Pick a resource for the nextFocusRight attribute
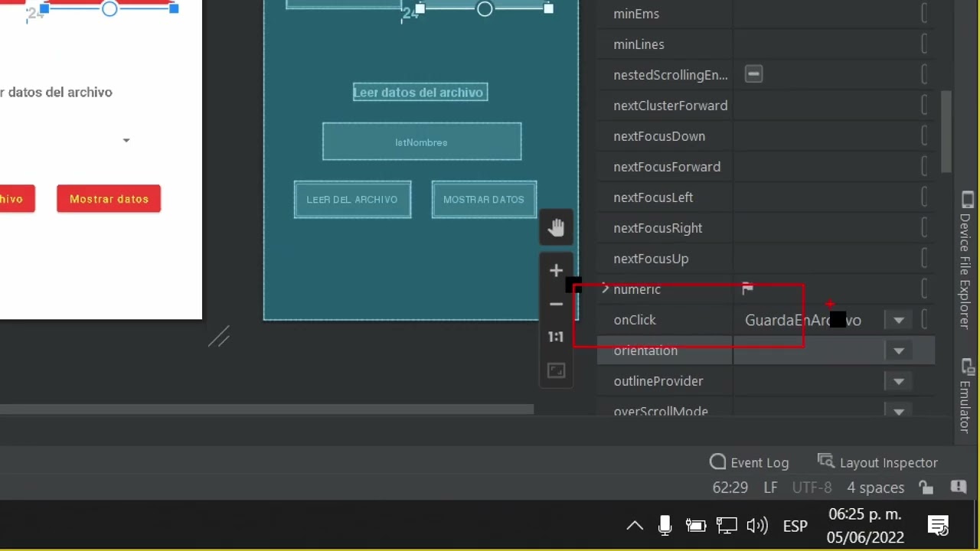Screen dimensions: 980x551 pos(924,228)
